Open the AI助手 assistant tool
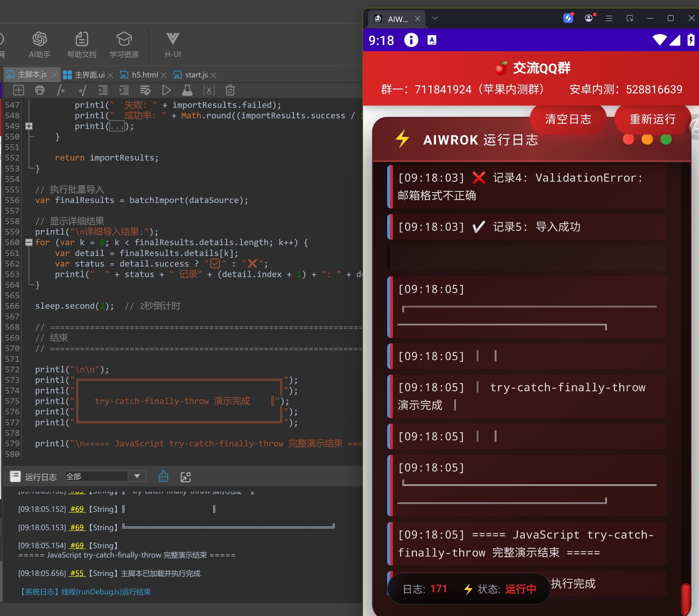 pos(40,45)
